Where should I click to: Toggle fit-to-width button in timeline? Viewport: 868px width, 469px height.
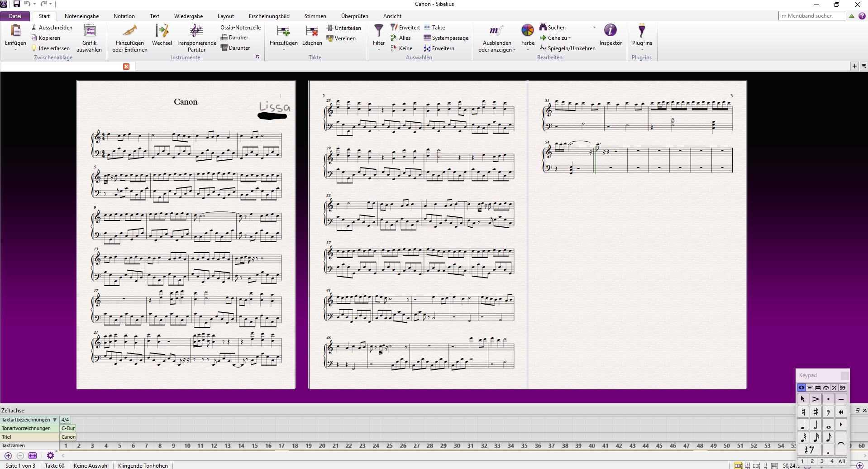coord(33,455)
